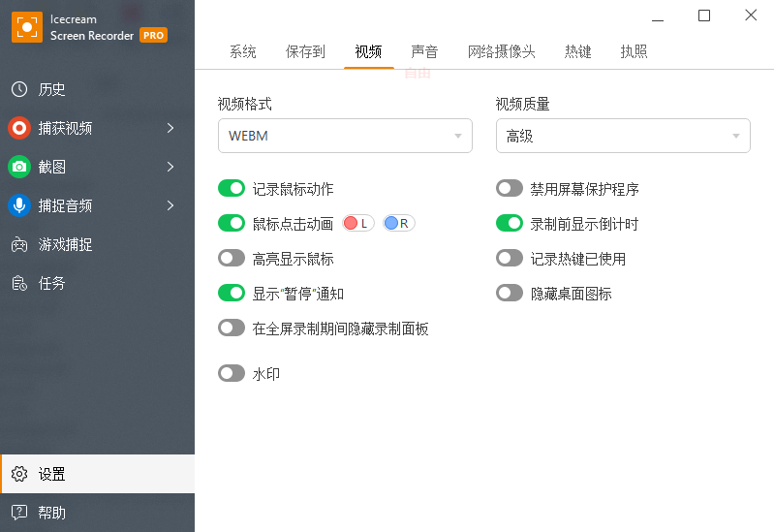Screen dimensions: 774x532
Task: Expand the 截图 submenu chevron
Action: coord(170,167)
